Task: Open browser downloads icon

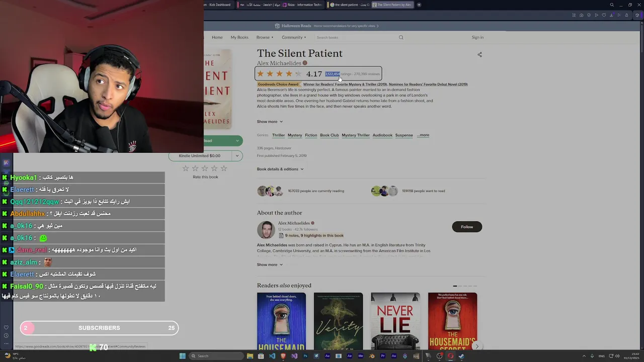Action: [x=612, y=15]
